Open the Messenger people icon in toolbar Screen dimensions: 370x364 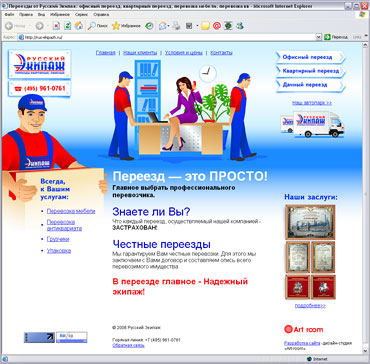tap(239, 26)
